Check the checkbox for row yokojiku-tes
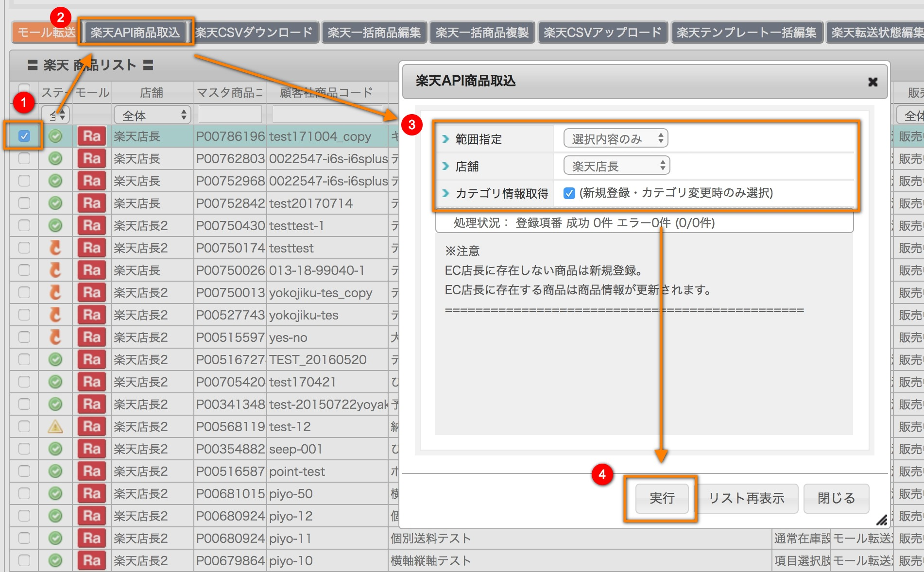 pos(24,315)
